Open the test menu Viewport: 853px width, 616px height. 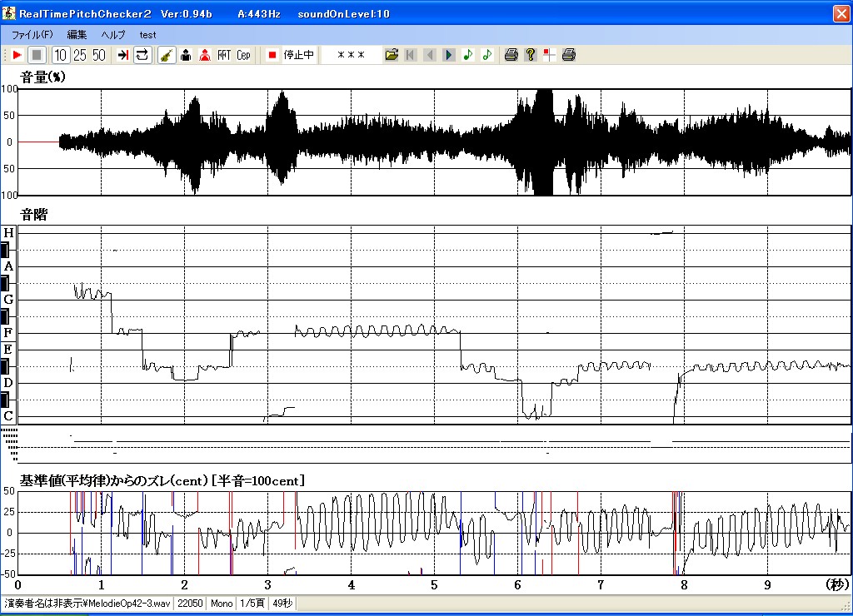click(147, 35)
